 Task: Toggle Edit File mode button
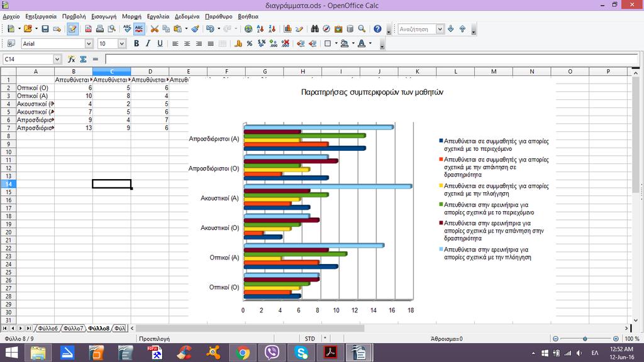(73, 29)
